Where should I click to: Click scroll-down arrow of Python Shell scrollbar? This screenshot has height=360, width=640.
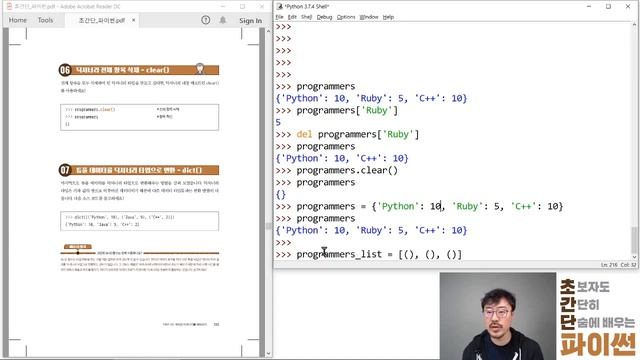tap(634, 257)
